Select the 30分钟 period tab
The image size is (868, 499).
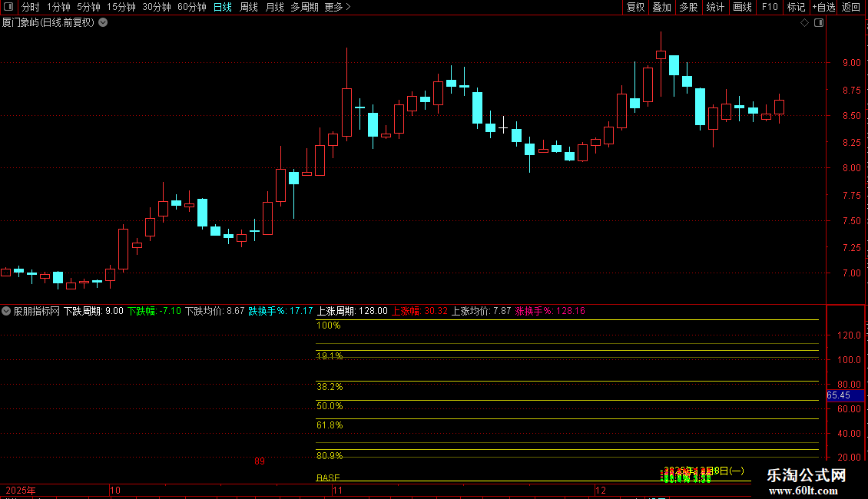[157, 7]
